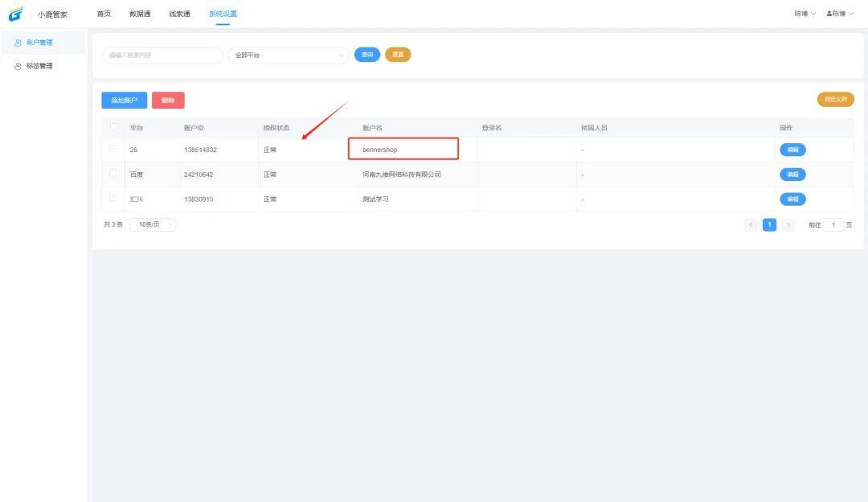
Task: Open the 全部平台 platform dropdown
Action: point(289,56)
